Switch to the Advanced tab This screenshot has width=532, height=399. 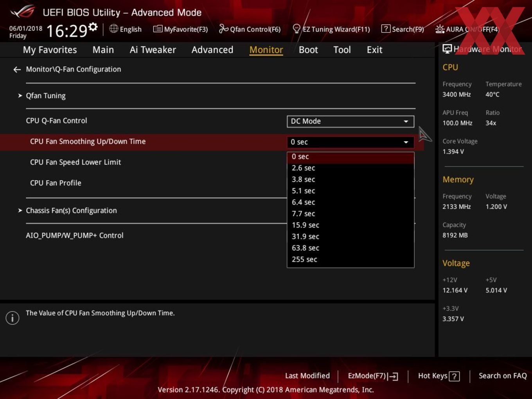[x=212, y=50]
